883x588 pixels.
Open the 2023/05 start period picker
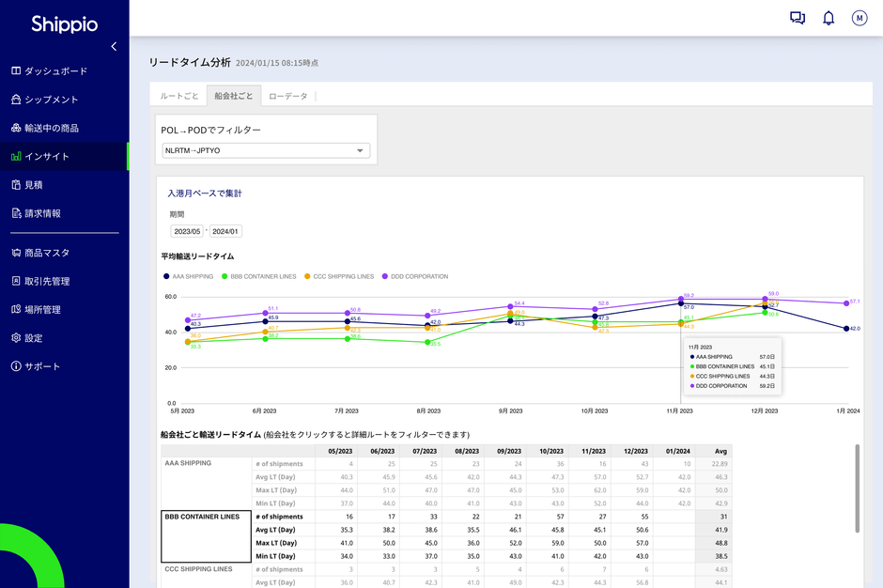click(x=187, y=231)
